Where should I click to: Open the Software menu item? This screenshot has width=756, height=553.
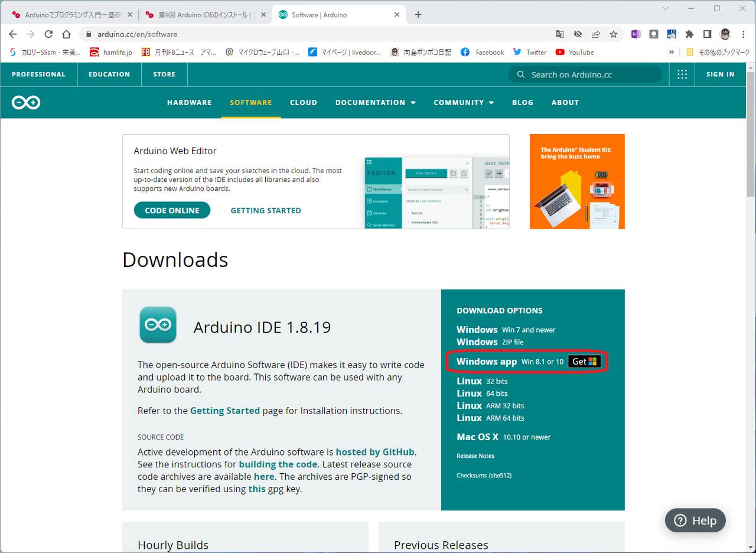pyautogui.click(x=251, y=103)
